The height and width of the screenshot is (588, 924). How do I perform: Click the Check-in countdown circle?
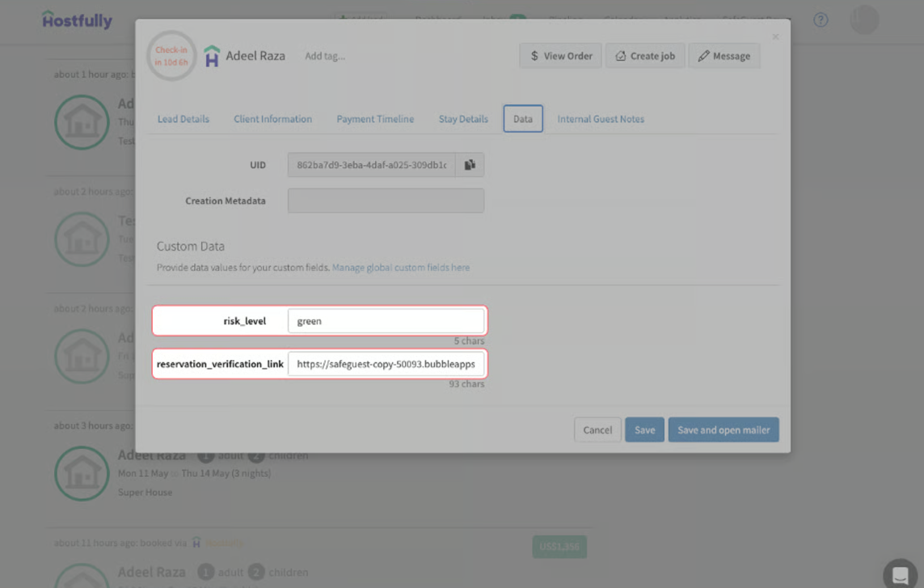click(171, 56)
